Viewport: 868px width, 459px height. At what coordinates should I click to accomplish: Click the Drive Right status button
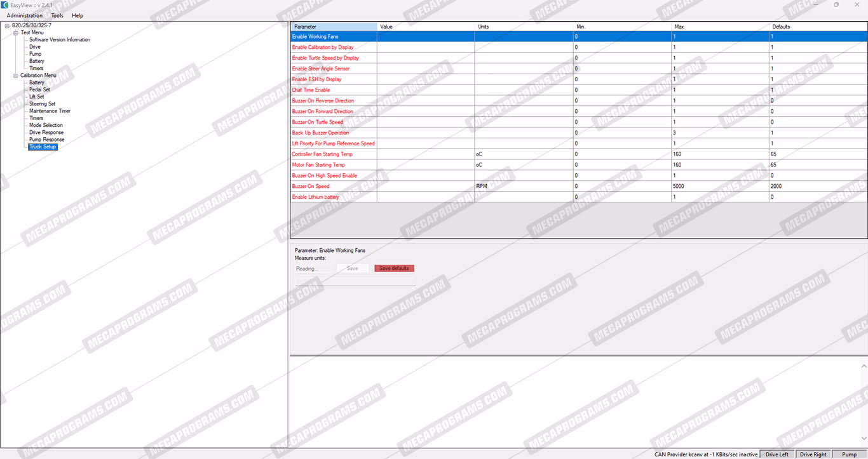click(x=813, y=455)
